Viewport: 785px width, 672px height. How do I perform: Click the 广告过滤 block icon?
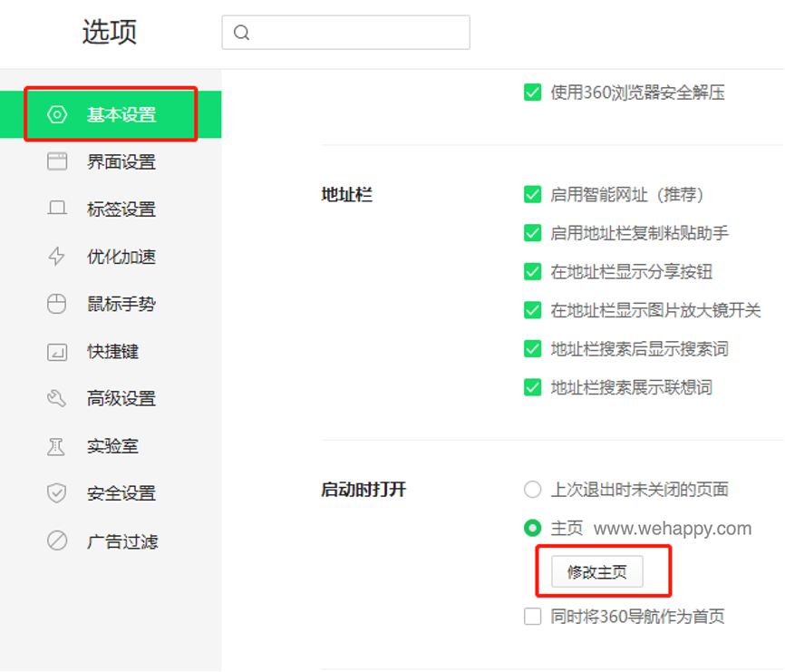(x=57, y=541)
